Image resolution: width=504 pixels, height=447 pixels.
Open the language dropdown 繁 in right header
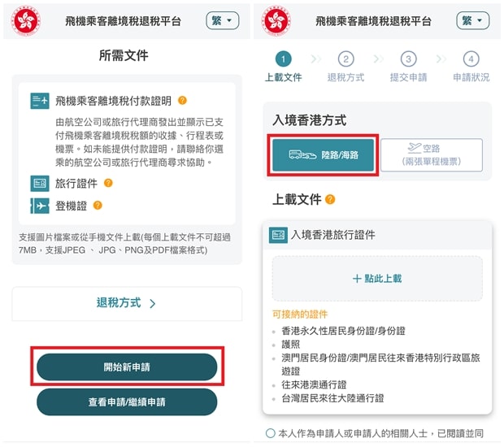[473, 20]
